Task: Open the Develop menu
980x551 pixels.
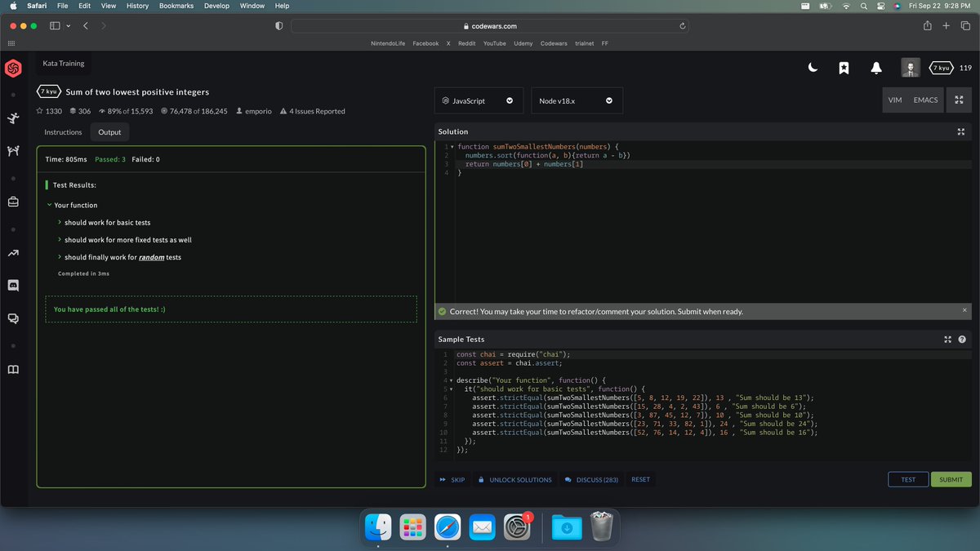Action: click(x=216, y=6)
